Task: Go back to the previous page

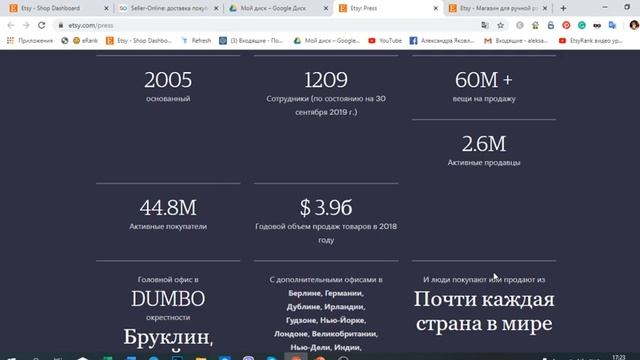Action: click(11, 25)
